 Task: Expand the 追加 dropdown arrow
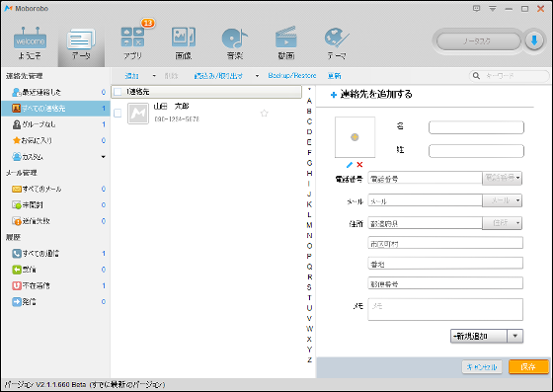[x=154, y=76]
